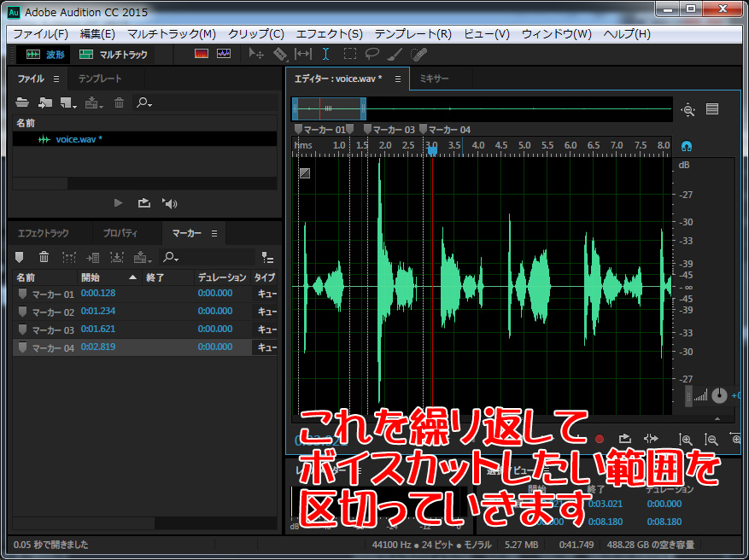Toggle the HUD fade icon in waveform
This screenshot has height=560, width=749.
[x=305, y=172]
